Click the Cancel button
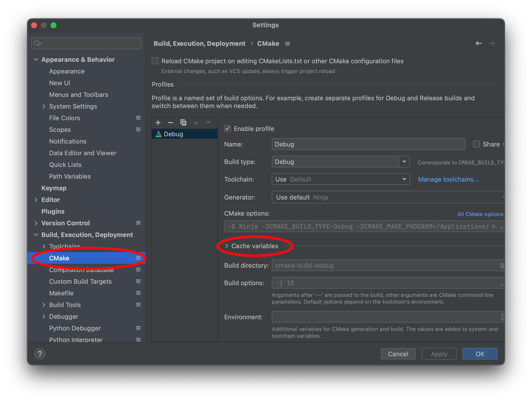 coord(398,354)
